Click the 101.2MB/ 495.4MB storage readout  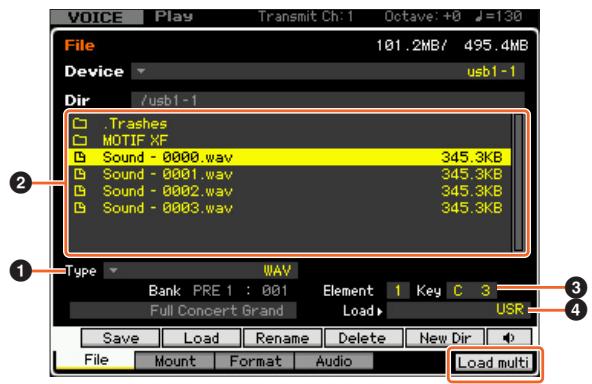[x=452, y=45]
